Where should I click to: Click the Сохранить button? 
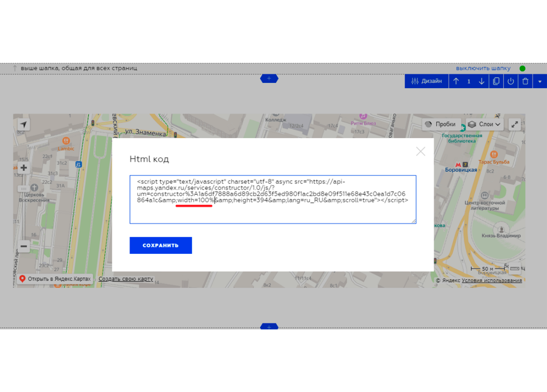pos(160,245)
